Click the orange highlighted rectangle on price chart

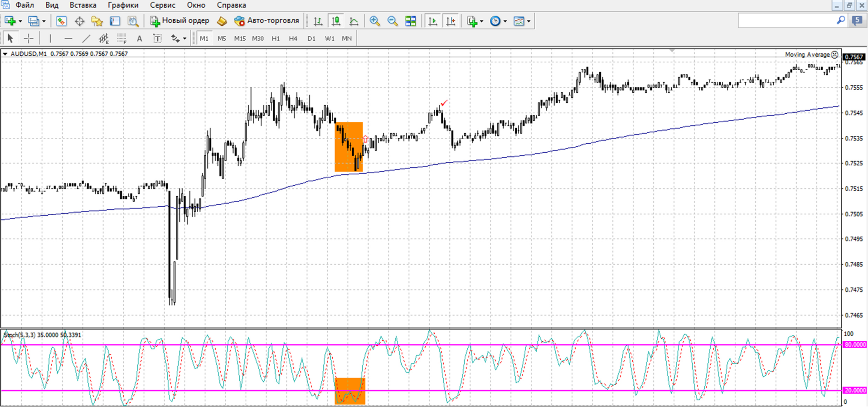coord(349,147)
